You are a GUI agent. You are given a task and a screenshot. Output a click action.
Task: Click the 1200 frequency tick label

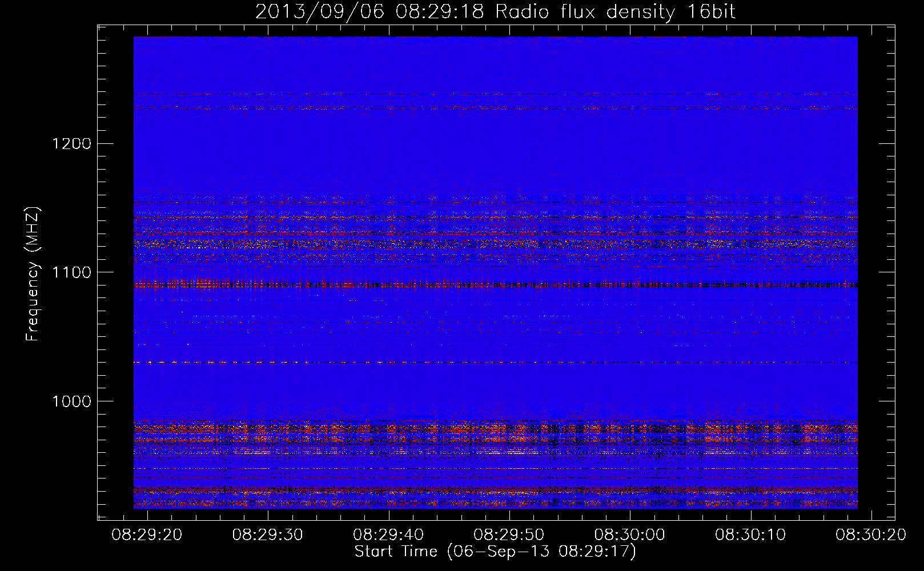[x=72, y=143]
